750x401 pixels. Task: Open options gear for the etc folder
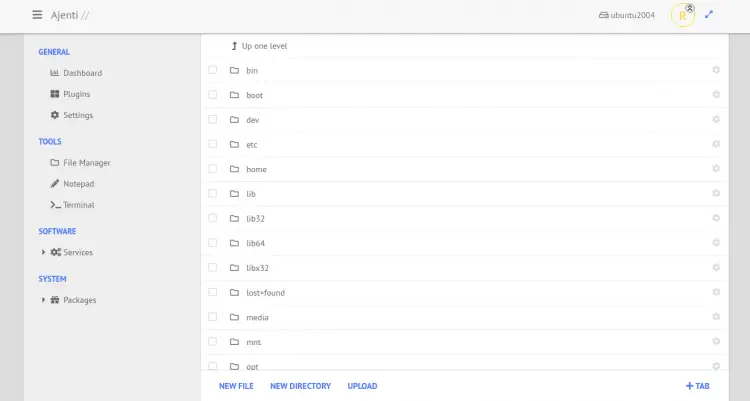point(716,144)
